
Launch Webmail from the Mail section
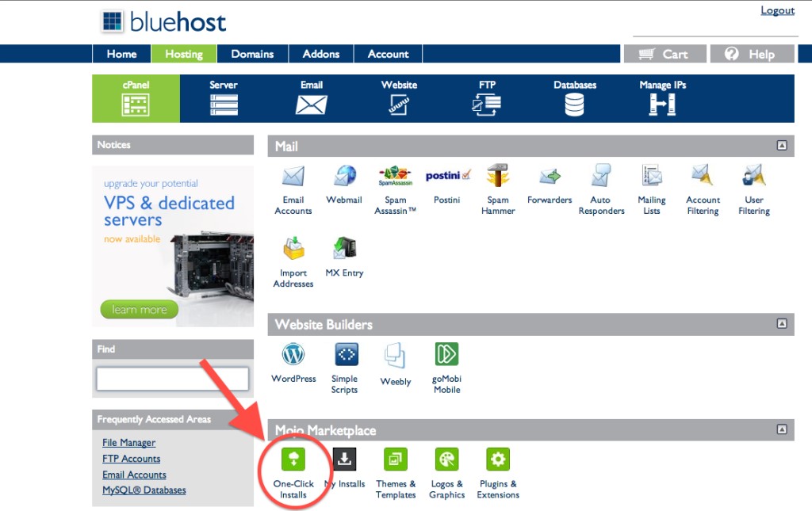(x=344, y=185)
